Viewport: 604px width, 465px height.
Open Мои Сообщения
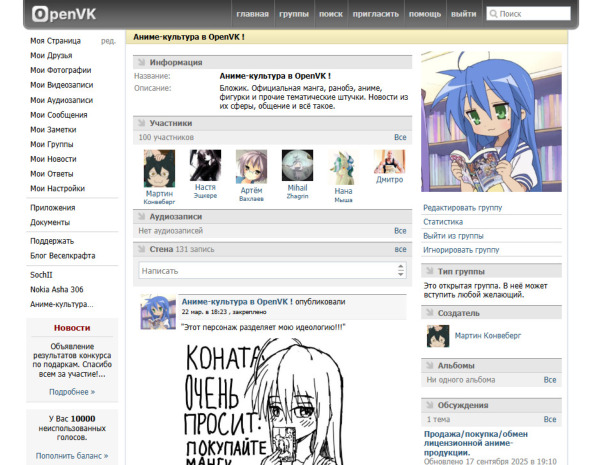(x=59, y=115)
